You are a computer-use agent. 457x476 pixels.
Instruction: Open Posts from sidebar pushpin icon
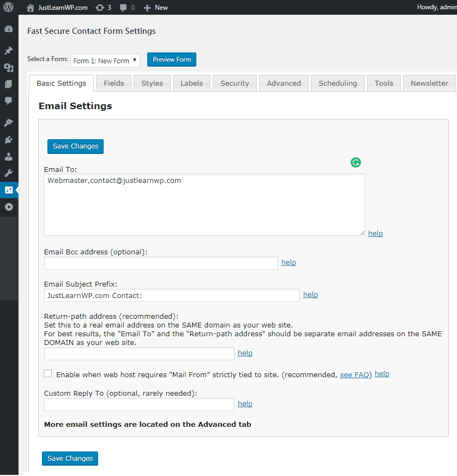click(x=9, y=50)
